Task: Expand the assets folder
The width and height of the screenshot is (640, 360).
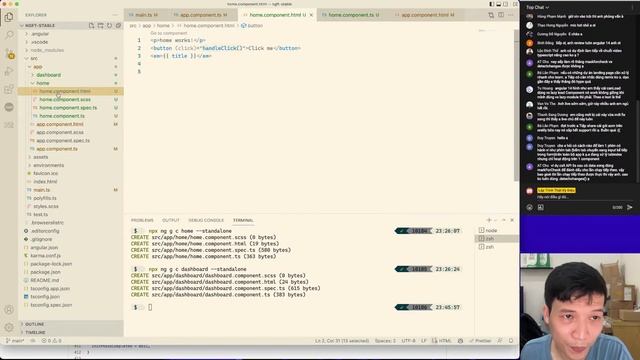Action: click(x=40, y=157)
